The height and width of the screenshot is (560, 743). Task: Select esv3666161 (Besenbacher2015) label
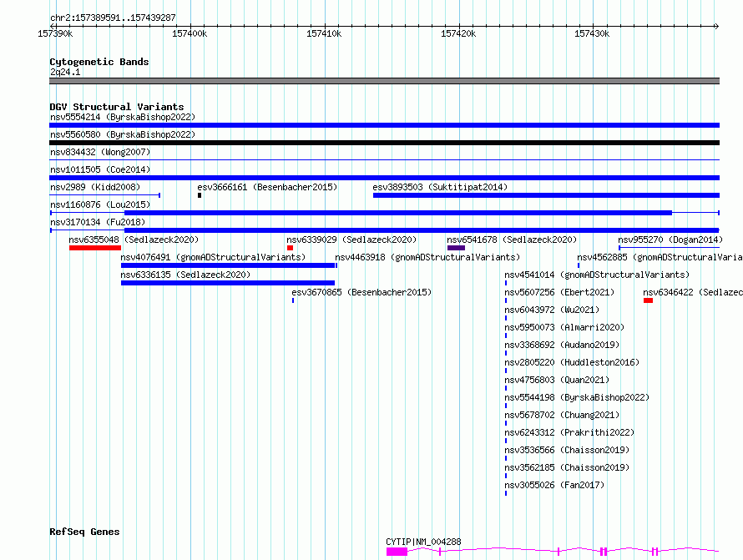tap(267, 187)
